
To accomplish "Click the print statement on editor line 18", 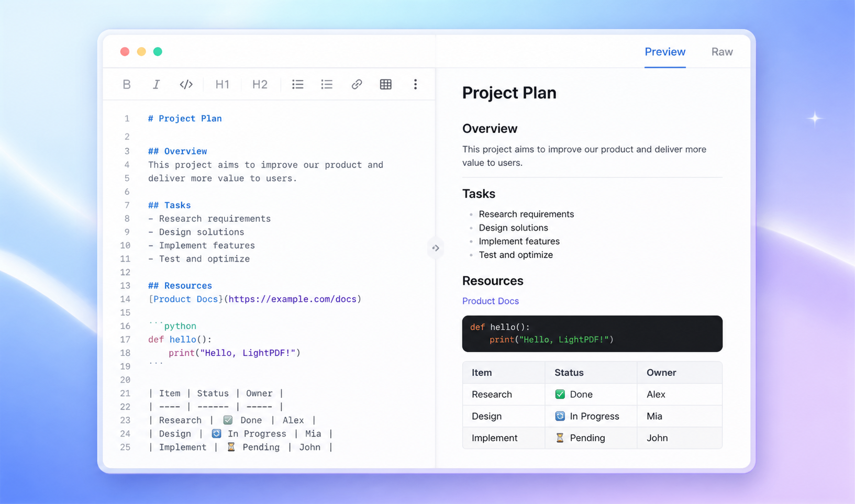I will 235,353.
